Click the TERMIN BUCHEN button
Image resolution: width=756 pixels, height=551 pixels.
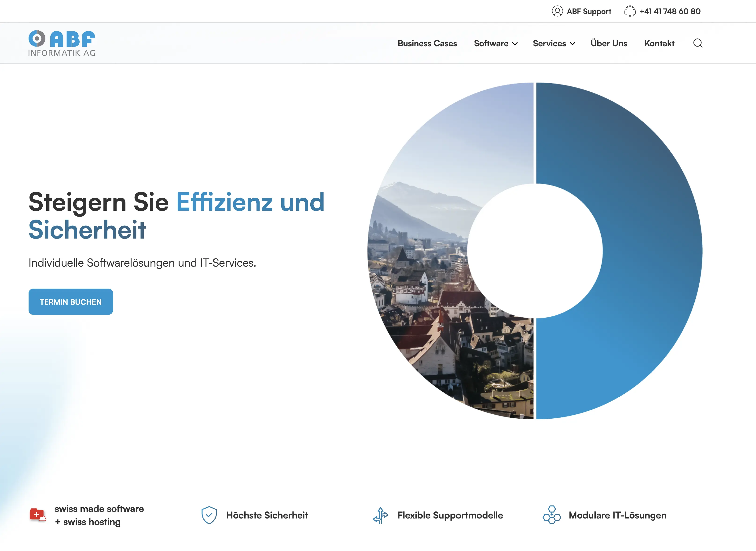click(70, 301)
